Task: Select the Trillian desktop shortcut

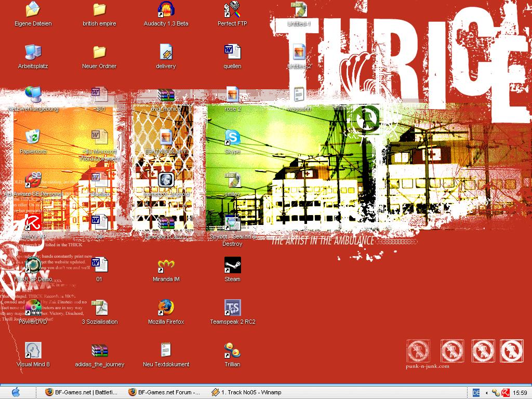Action: (232, 351)
